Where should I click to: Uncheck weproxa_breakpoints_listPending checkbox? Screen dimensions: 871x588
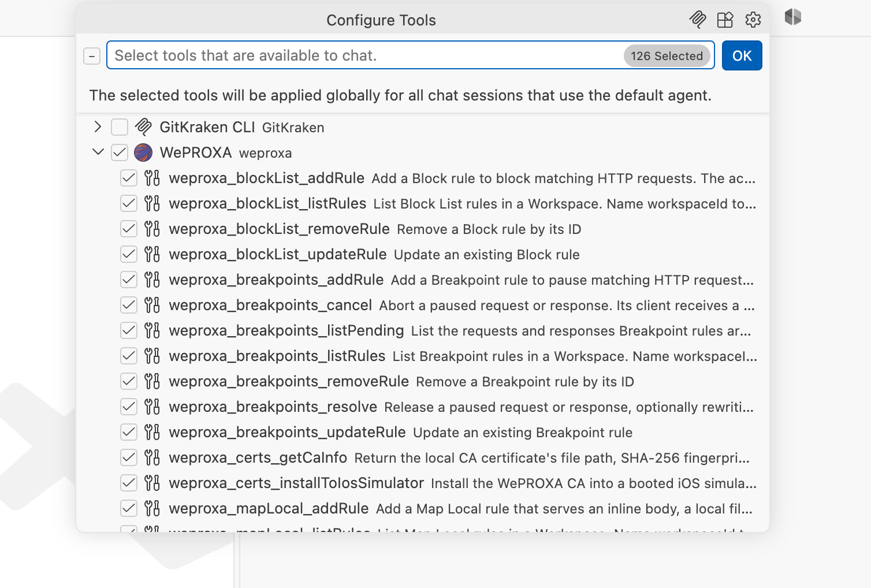pos(129,330)
